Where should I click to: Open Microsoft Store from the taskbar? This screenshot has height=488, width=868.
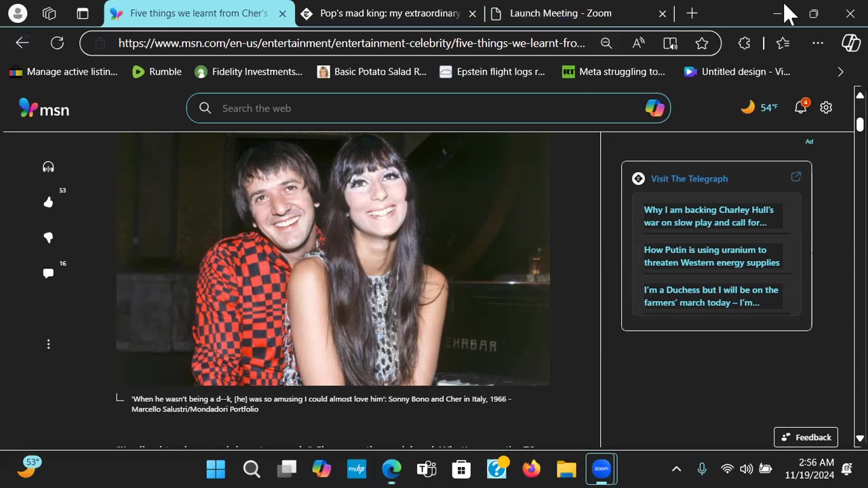pyautogui.click(x=461, y=469)
